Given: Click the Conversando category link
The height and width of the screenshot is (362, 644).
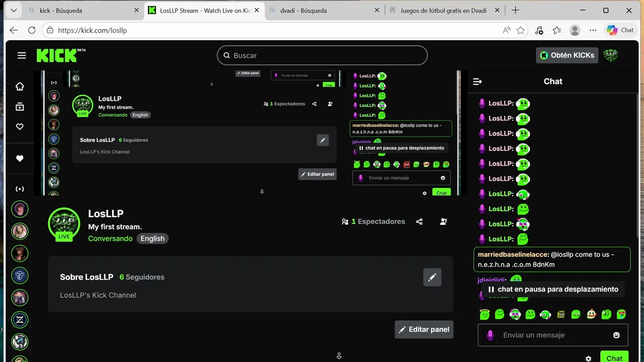Looking at the screenshot, I should 110,238.
